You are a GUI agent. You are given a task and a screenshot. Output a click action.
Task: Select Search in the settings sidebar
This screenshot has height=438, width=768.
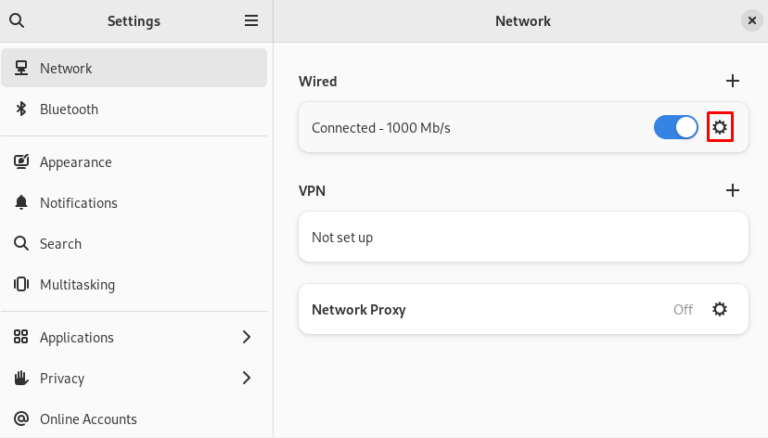(60, 244)
